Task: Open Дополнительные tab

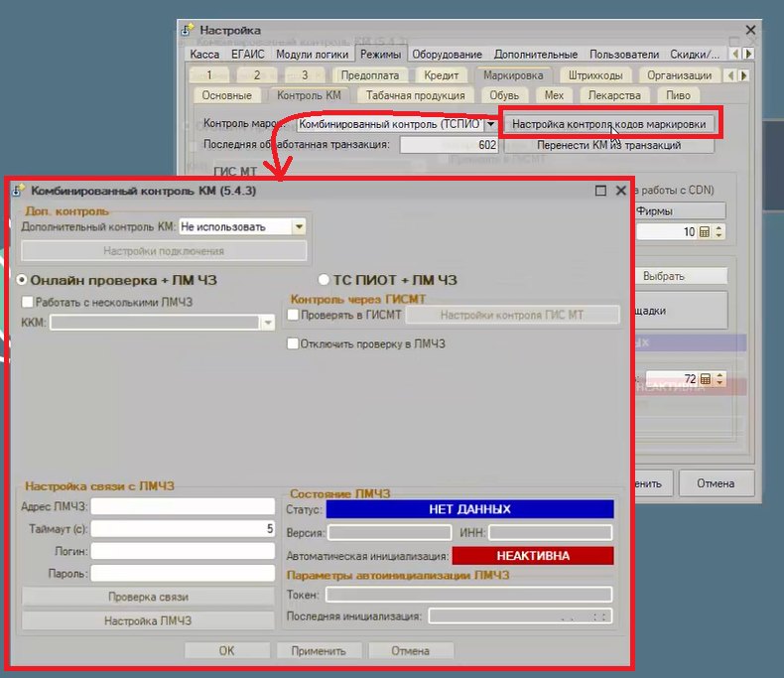Action: coord(536,54)
